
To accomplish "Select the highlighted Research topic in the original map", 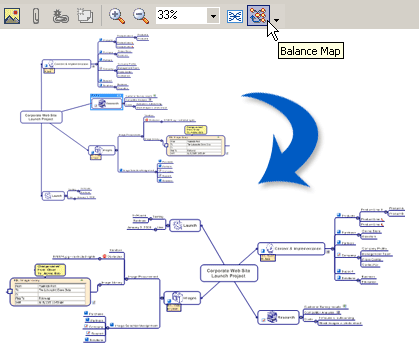I will coord(107,102).
